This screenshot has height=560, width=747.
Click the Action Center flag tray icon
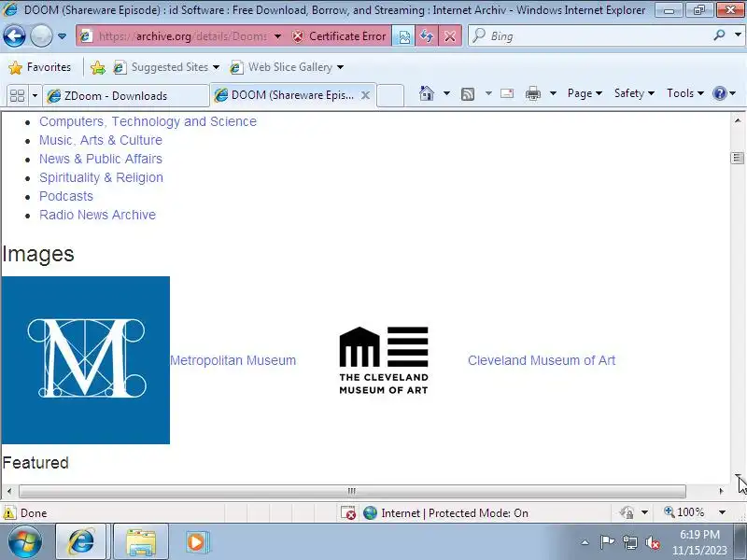pyautogui.click(x=607, y=542)
